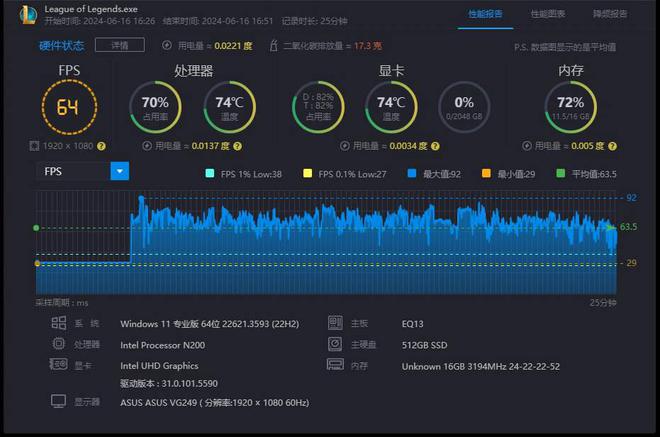This screenshot has height=437, width=660.
Task: Click the FPS 64 circular gauge
Action: pyautogui.click(x=69, y=107)
